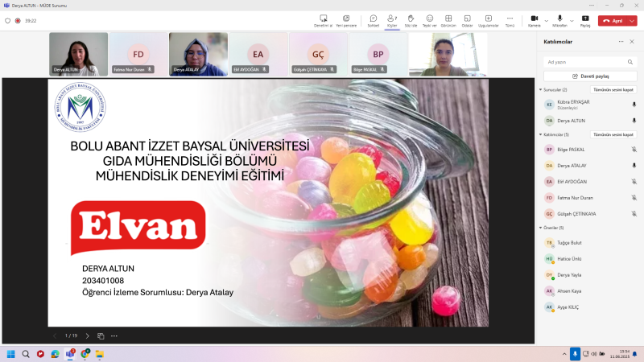Click Daveti paylaş button

590,76
